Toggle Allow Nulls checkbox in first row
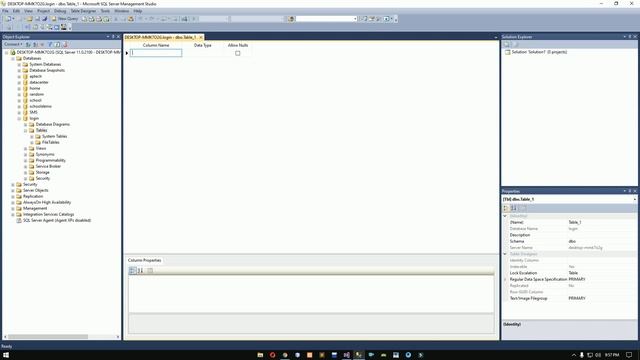 tap(238, 53)
